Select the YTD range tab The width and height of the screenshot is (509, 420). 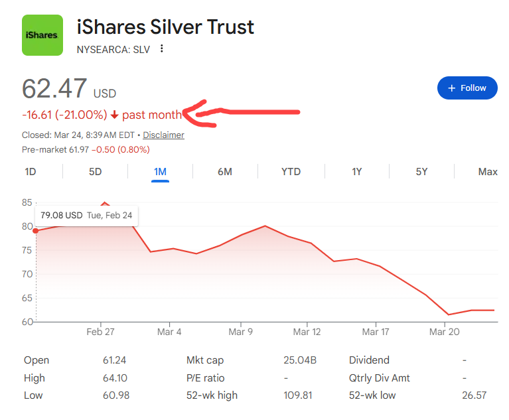pos(291,172)
